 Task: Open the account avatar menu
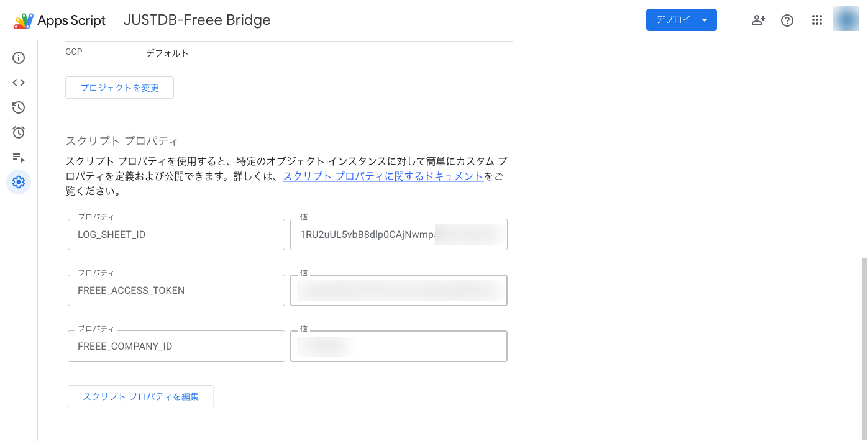pyautogui.click(x=846, y=19)
